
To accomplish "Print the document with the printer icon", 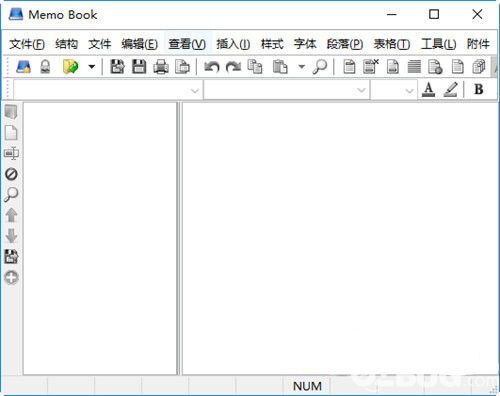I will point(161,67).
